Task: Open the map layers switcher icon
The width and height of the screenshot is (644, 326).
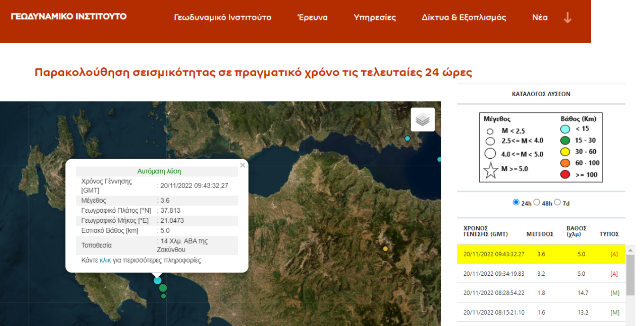Action: point(422,119)
